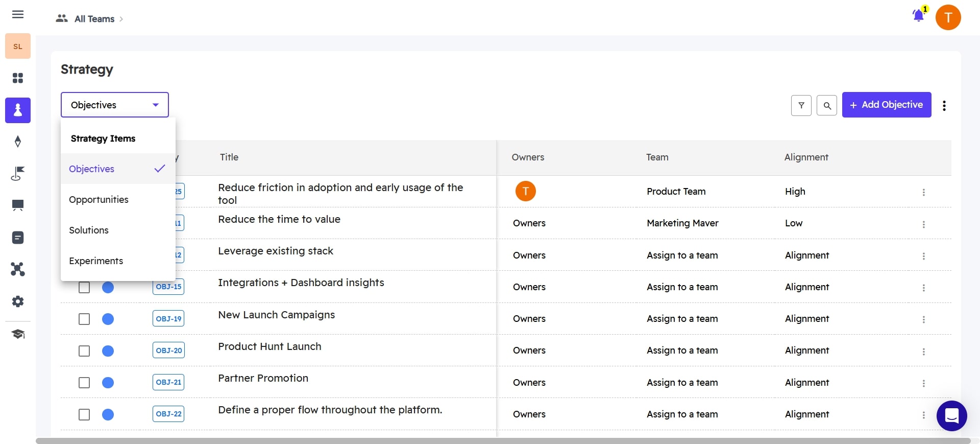Open the chat support widget
This screenshot has width=980, height=444.
tap(951, 415)
